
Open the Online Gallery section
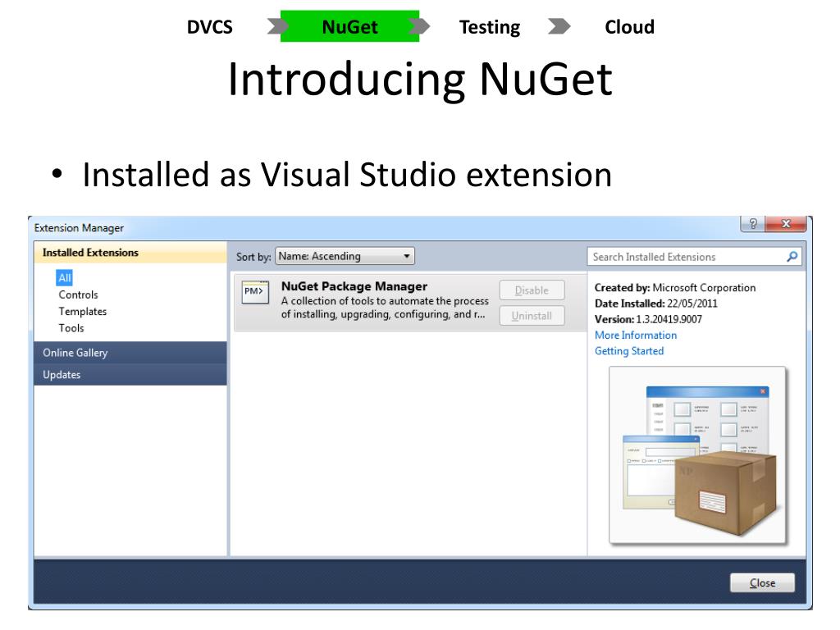coord(130,353)
